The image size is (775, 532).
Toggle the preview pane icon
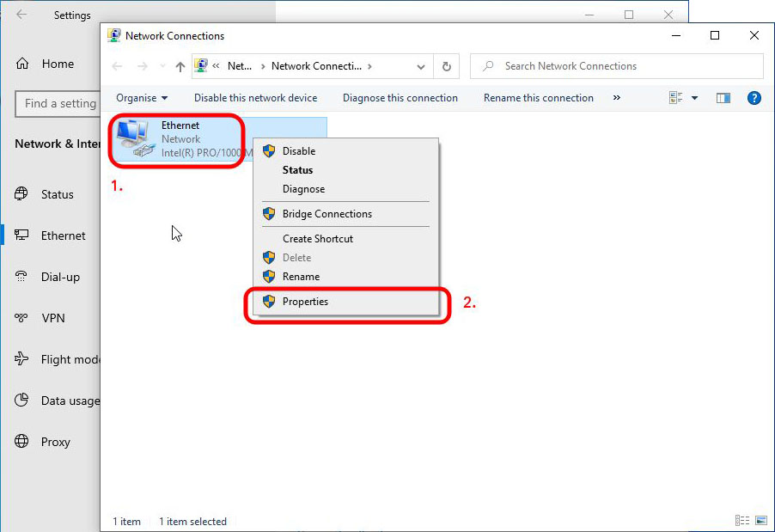pos(723,98)
